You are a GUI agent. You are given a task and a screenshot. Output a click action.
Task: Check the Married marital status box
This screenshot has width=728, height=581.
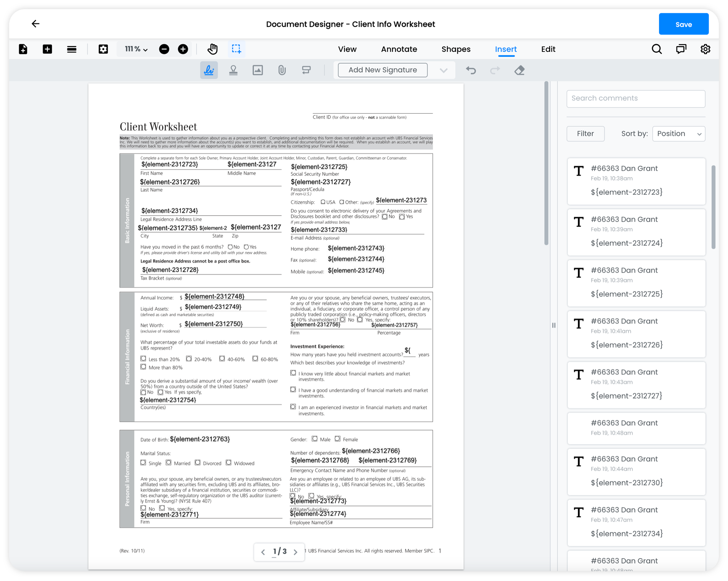[169, 463]
